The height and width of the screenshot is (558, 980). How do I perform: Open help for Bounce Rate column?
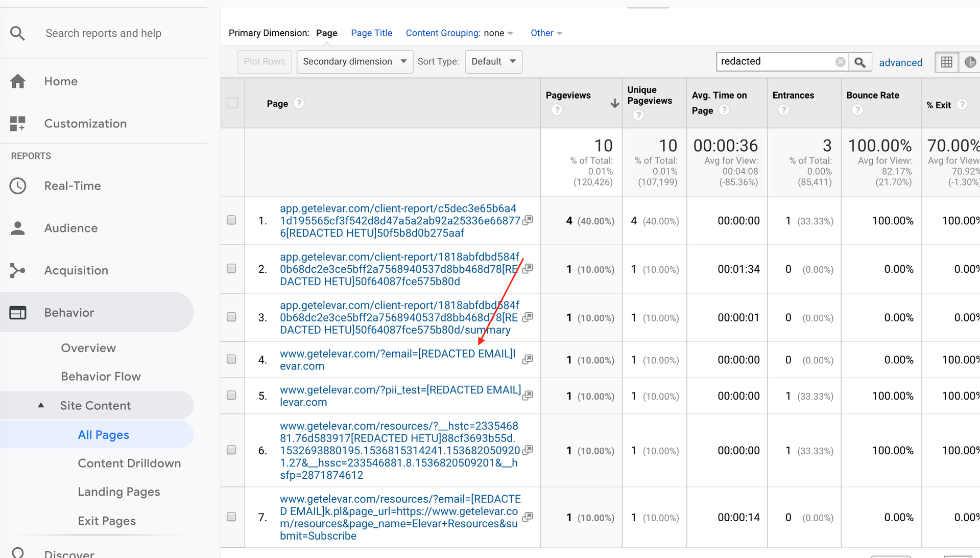857,110
